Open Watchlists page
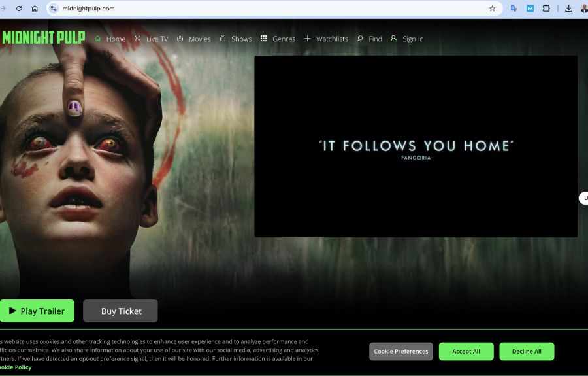Screen dimensions: 588x376 click(x=332, y=39)
